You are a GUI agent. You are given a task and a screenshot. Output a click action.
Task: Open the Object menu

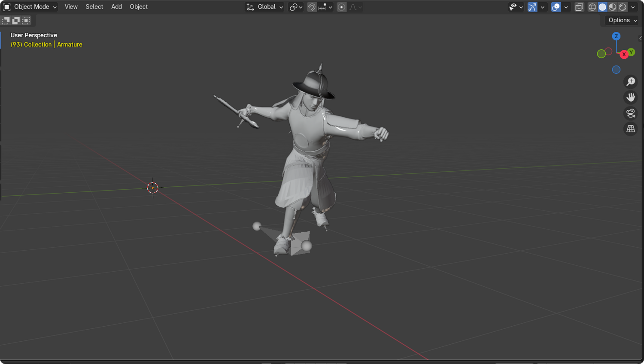point(139,7)
